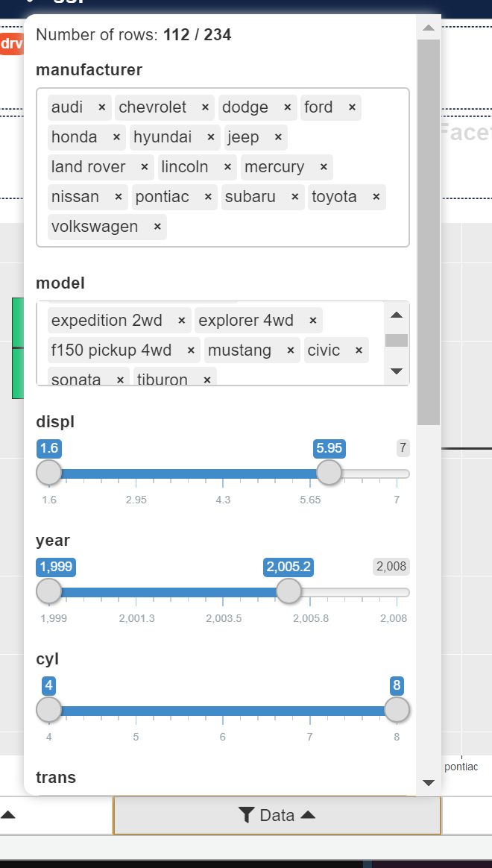
Task: Remove the land rover filter tag
Action: point(145,167)
